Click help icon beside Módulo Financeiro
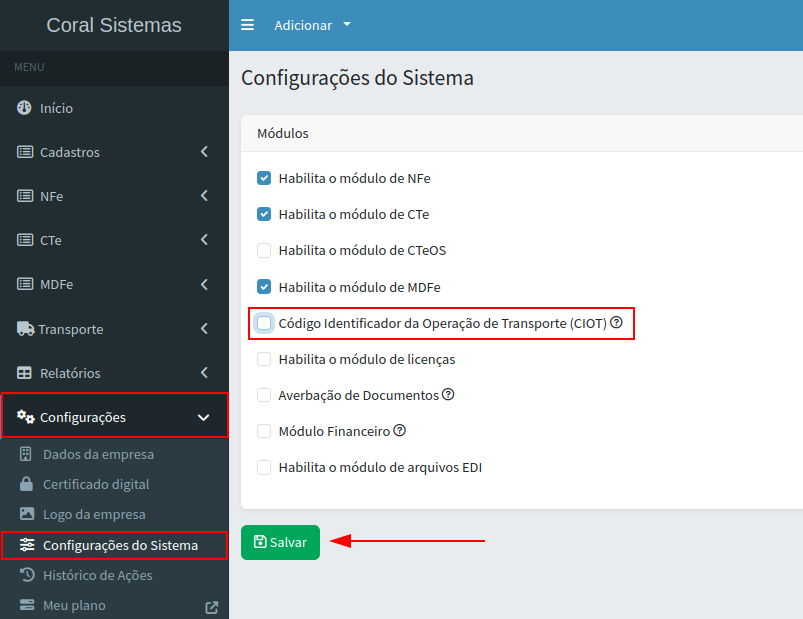 [399, 431]
